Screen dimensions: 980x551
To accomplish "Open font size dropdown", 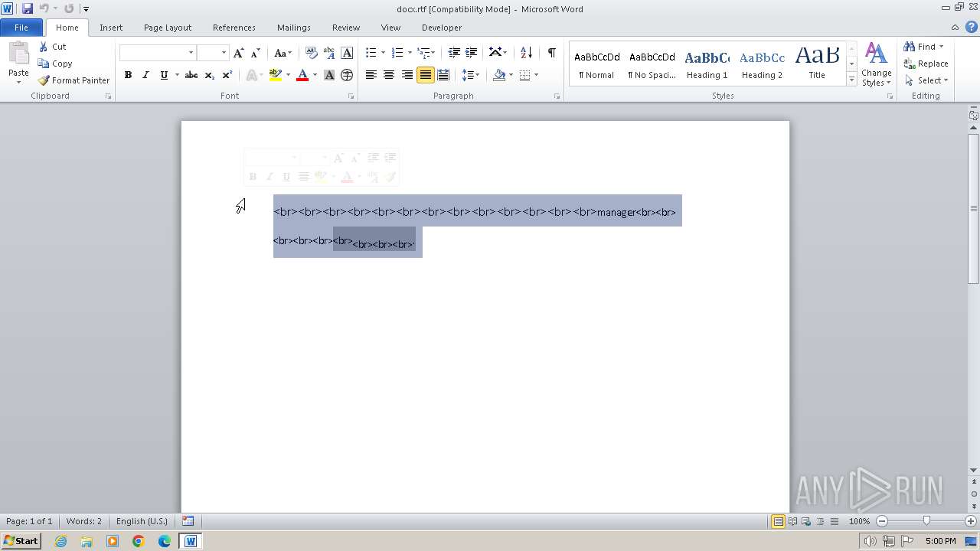I will tap(224, 53).
